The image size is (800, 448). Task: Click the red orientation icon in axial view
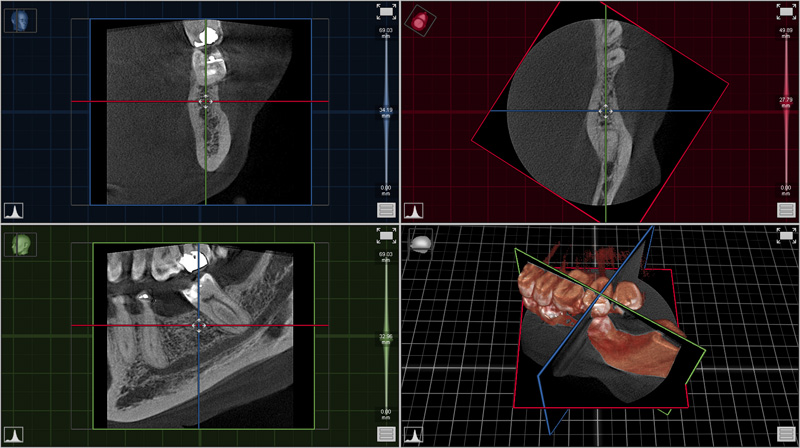(x=418, y=19)
